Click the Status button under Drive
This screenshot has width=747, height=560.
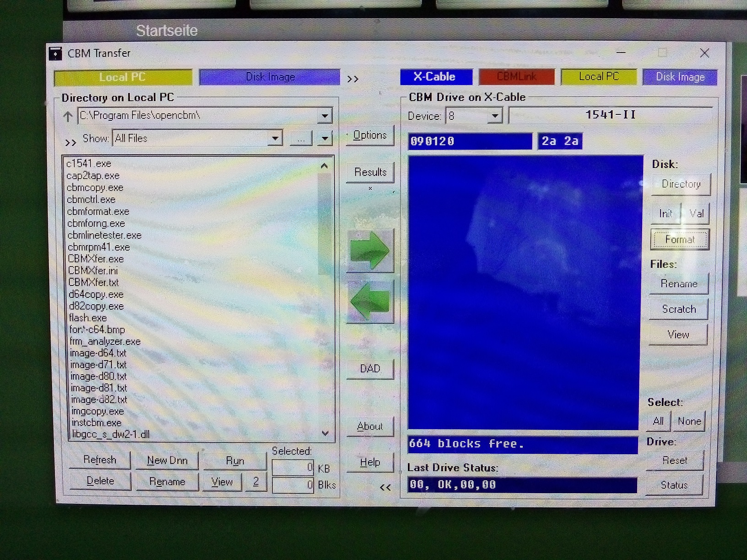(674, 485)
